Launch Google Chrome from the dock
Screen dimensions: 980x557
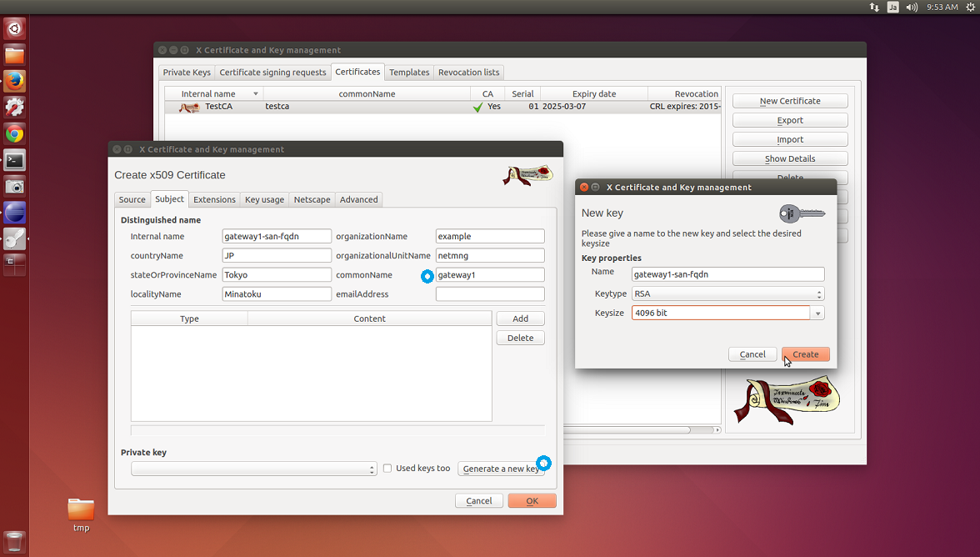click(x=14, y=133)
